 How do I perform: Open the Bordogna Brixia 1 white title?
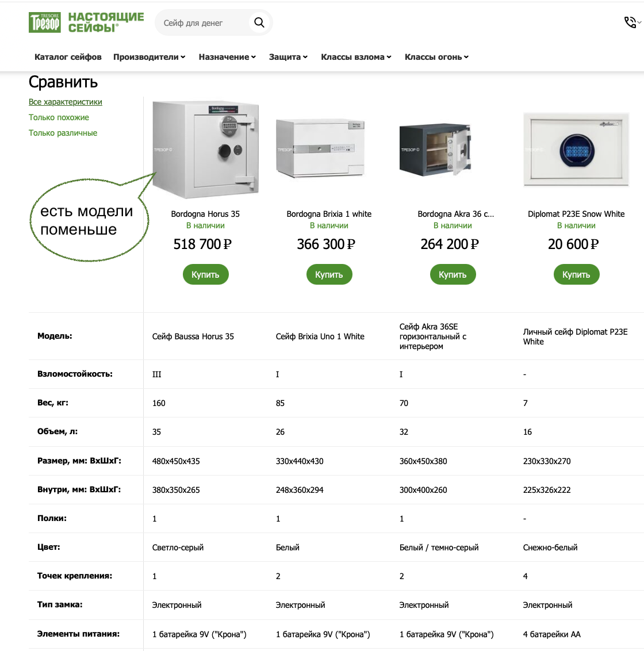[x=329, y=214]
